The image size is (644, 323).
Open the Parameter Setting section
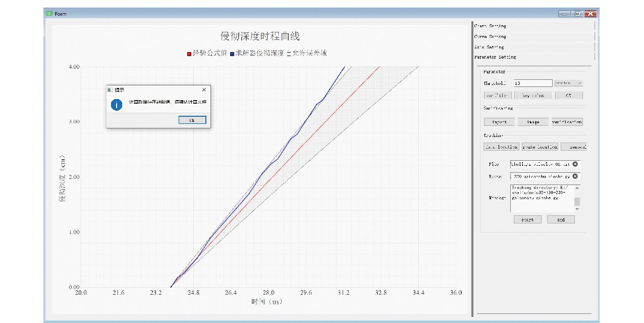(x=533, y=57)
